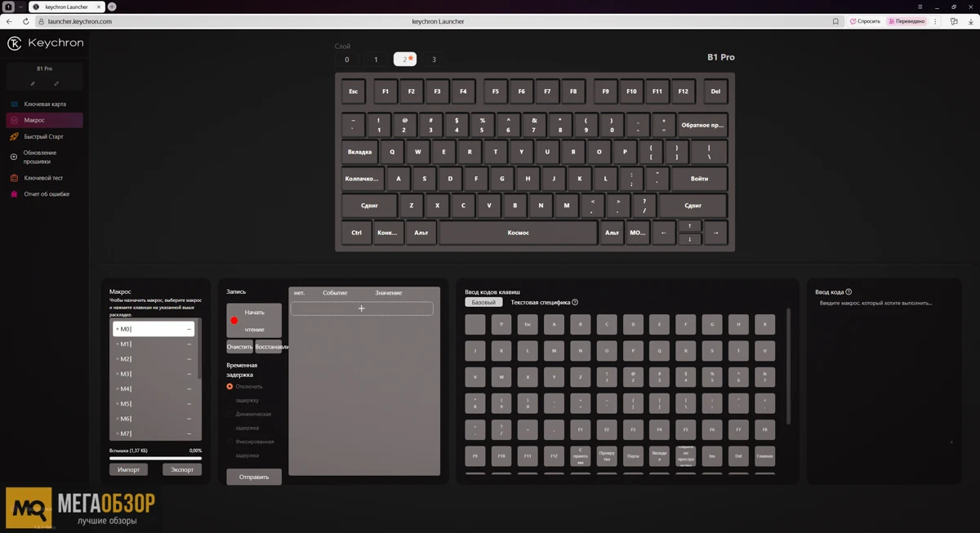
Task: Click the down arrow key on the keyboard layout
Action: (x=689, y=238)
